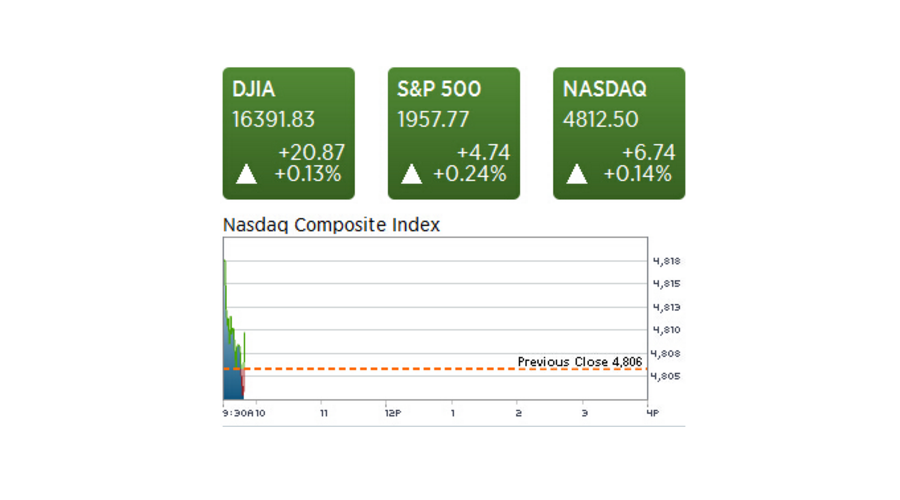Click the DJIA value 16391.83
This screenshot has width=900, height=500.
point(273,120)
